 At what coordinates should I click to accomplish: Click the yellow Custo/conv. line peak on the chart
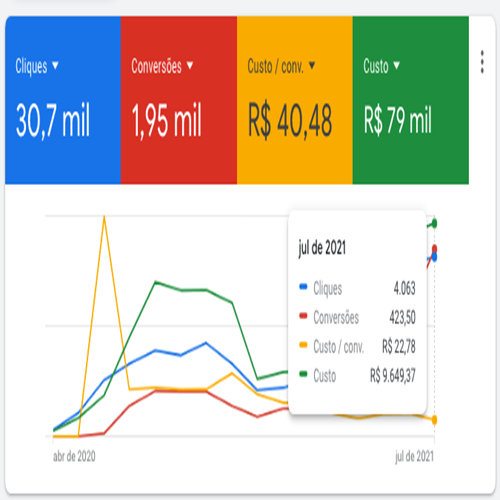(104, 217)
